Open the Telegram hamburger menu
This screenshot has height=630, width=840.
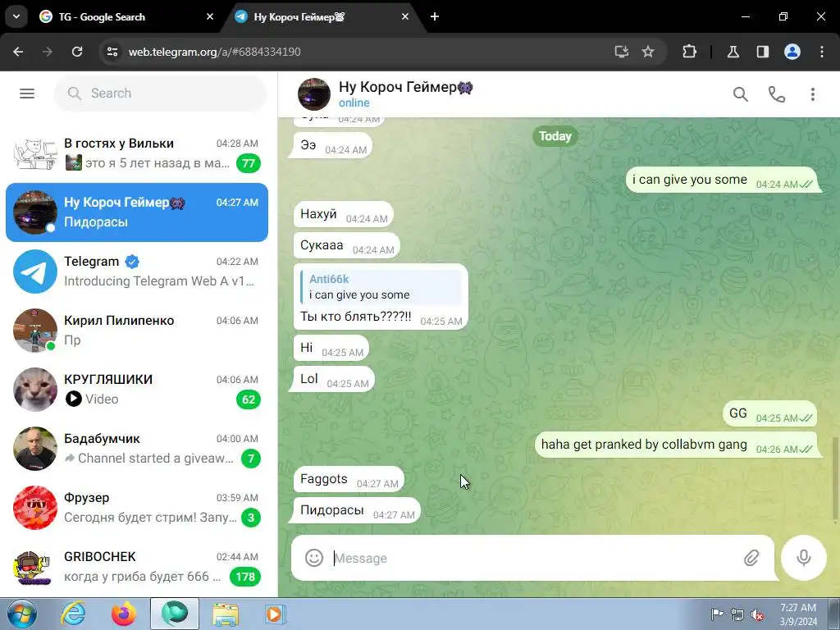coord(27,94)
